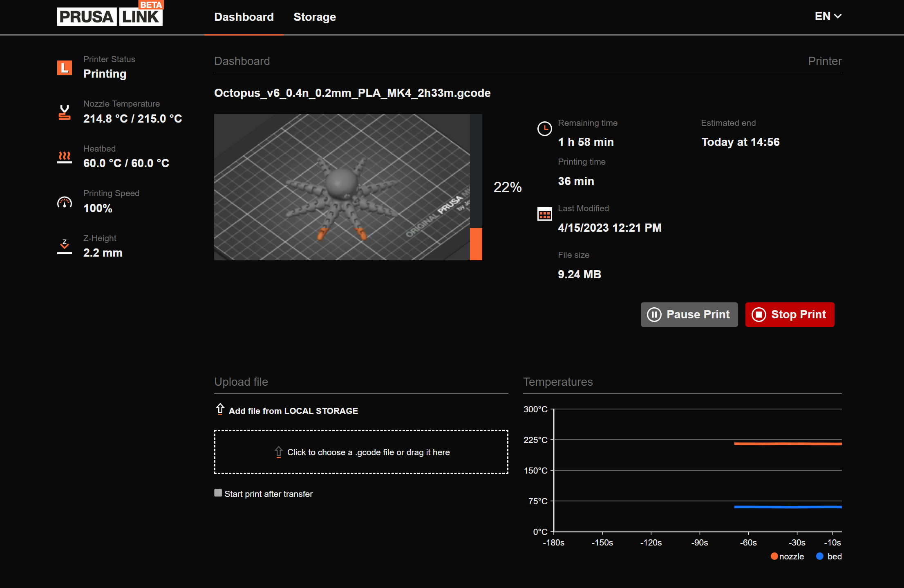The width and height of the screenshot is (904, 588).
Task: Select the Dashboard tab
Action: (x=244, y=17)
